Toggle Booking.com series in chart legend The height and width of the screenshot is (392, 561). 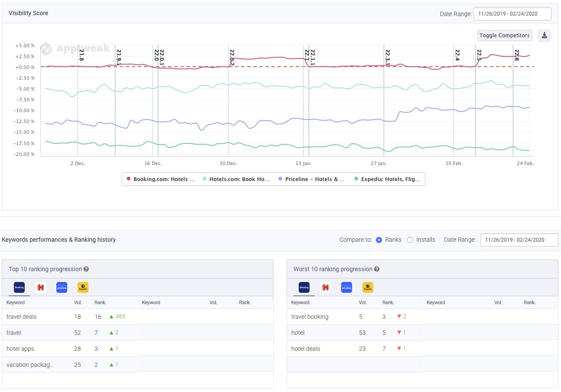point(160,179)
